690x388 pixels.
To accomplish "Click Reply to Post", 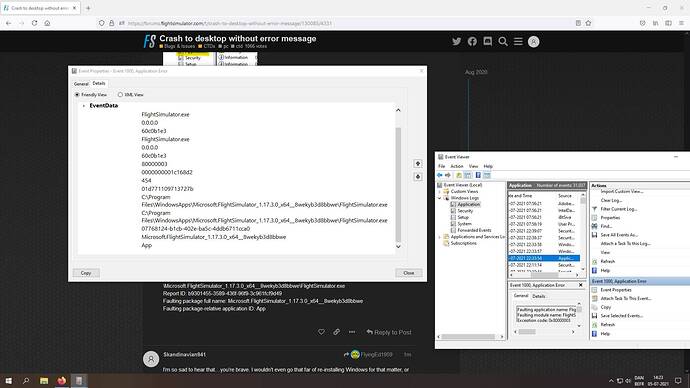I will point(389,332).
